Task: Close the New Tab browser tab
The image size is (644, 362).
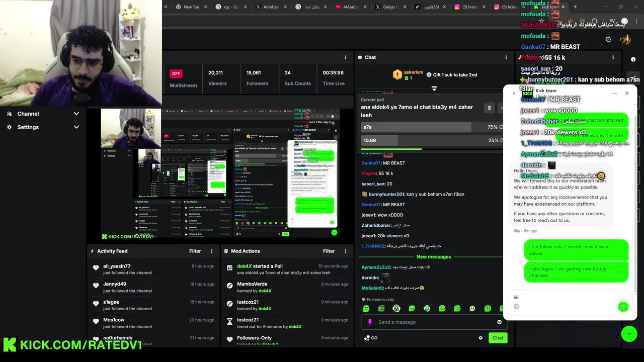Action: pyautogui.click(x=206, y=7)
